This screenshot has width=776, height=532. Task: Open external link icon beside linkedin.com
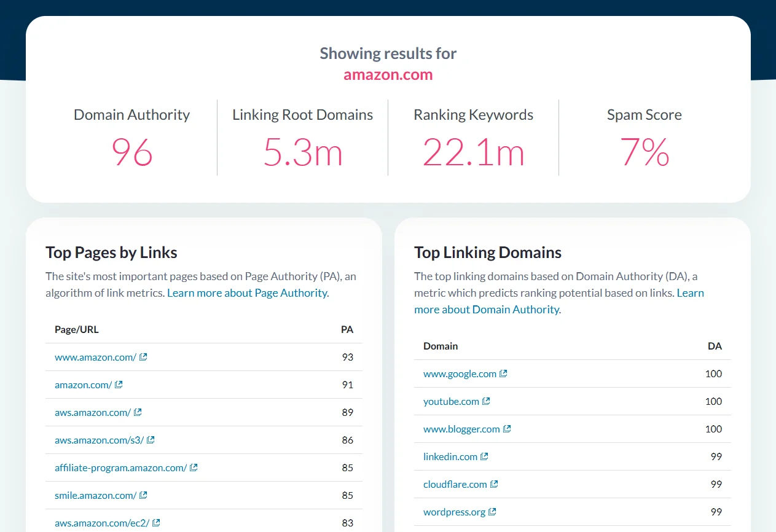[484, 456]
